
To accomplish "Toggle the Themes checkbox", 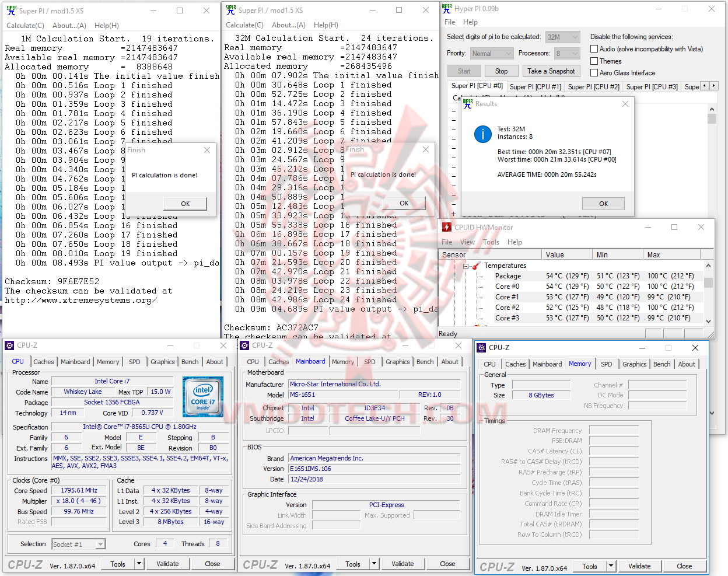I will pyautogui.click(x=594, y=61).
